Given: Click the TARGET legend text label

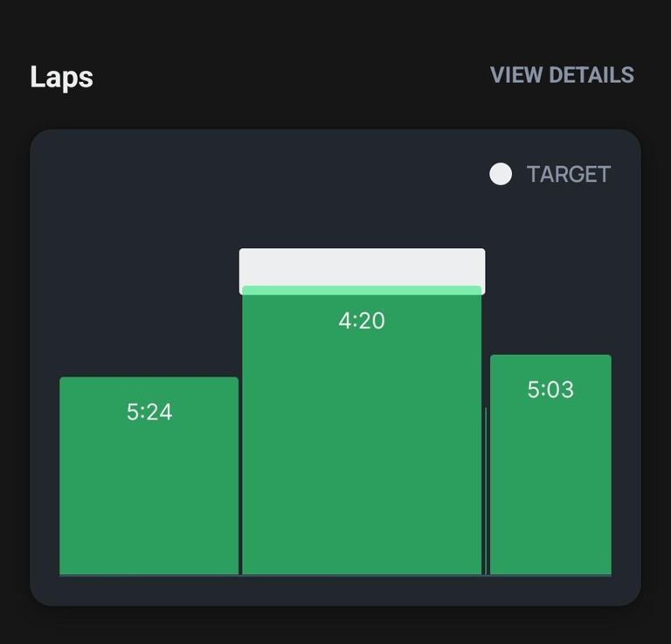Looking at the screenshot, I should (568, 174).
